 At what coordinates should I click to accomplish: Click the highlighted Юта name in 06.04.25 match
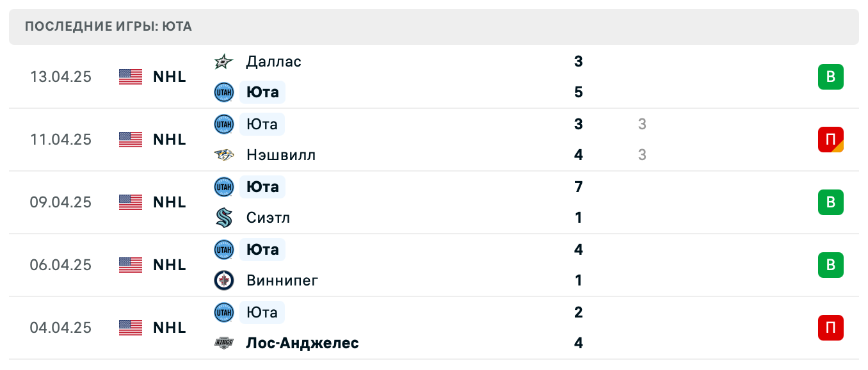click(x=262, y=250)
